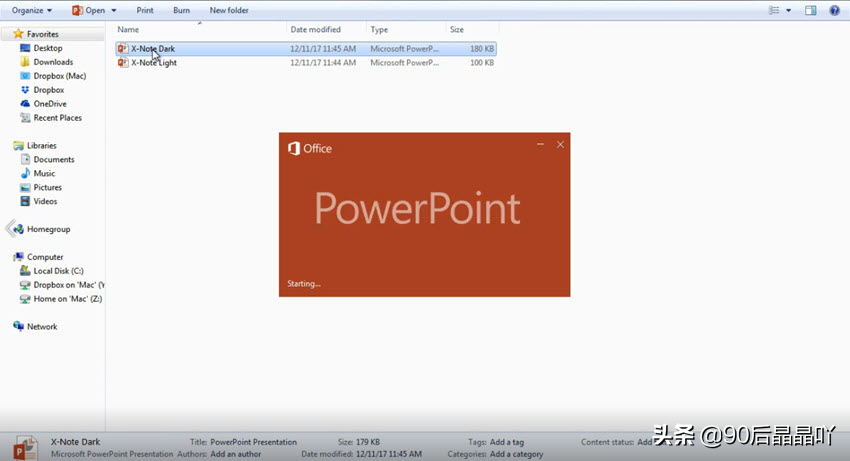Click Burn in the toolbar
Screen dimensions: 850x461
click(181, 10)
